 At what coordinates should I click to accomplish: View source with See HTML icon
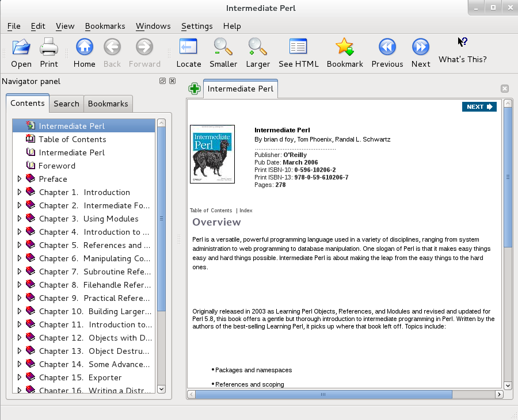coord(298,47)
